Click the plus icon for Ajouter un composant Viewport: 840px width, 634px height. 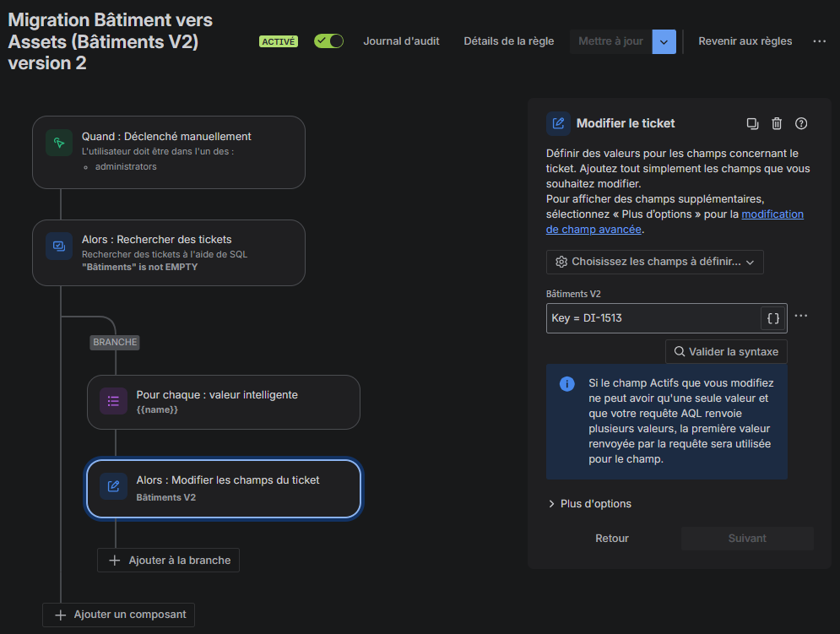tap(61, 615)
